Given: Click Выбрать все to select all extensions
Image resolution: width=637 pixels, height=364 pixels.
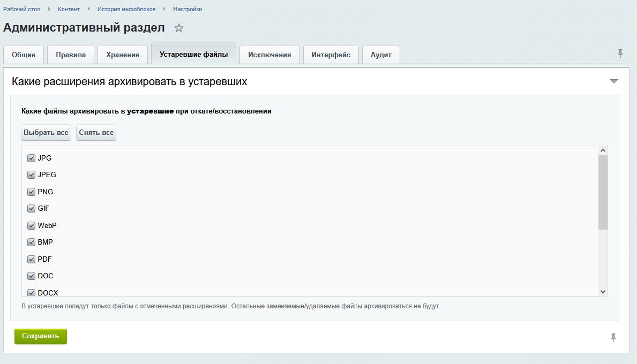Looking at the screenshot, I should tap(46, 132).
